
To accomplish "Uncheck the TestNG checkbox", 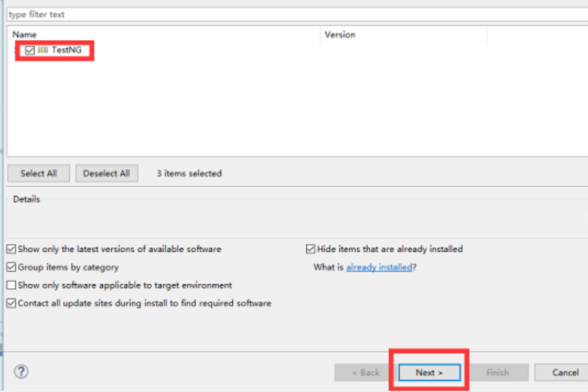I will point(30,50).
